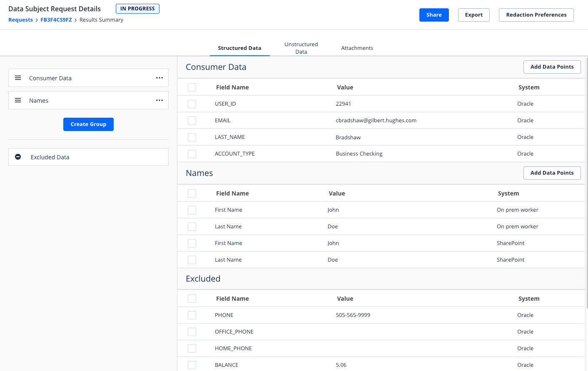Expand the Excluded Data panel item
Viewport: 588px width, 371px height.
point(50,157)
